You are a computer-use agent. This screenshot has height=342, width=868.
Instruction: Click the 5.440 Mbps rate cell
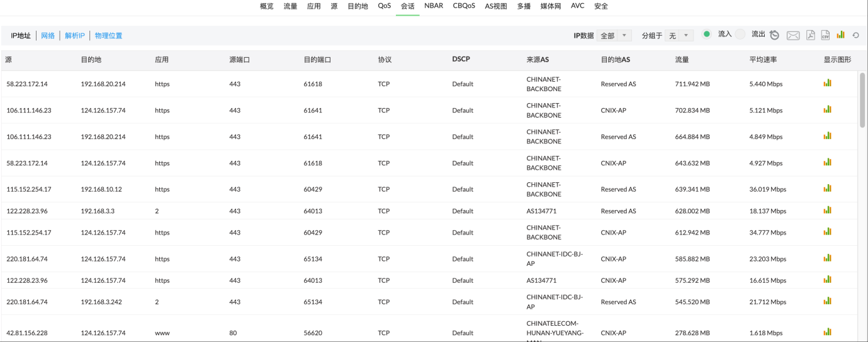click(x=766, y=84)
